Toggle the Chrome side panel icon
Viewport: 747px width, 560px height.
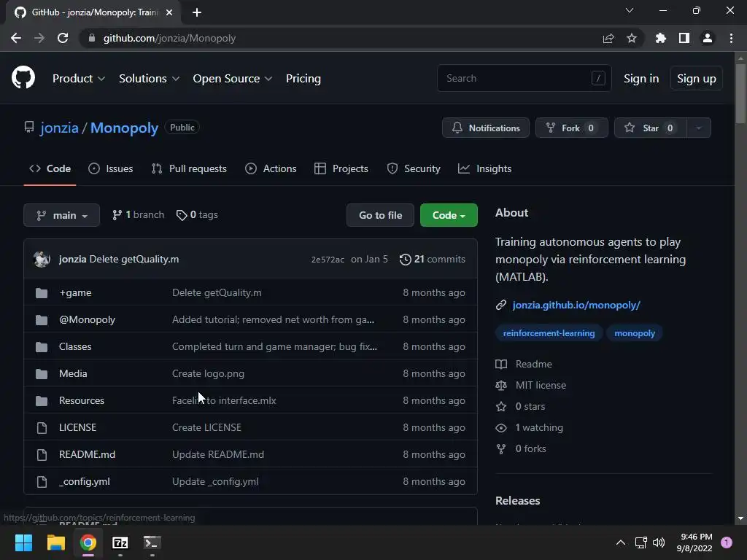click(684, 38)
